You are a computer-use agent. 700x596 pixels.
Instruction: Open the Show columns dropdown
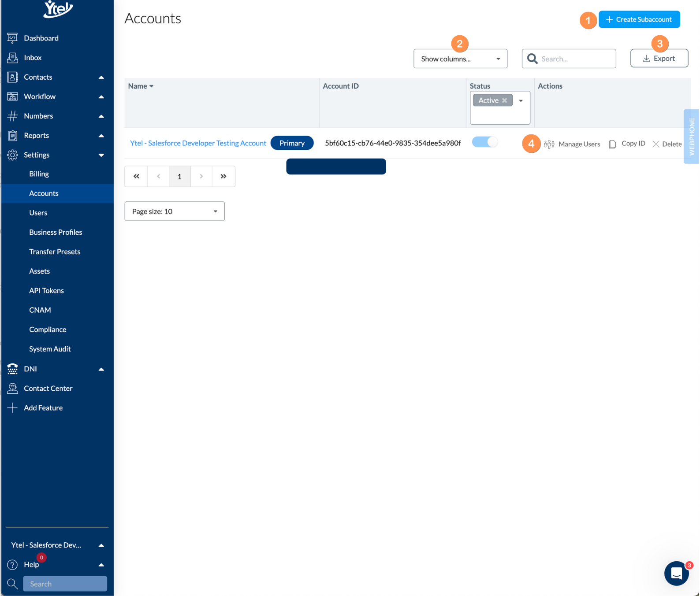point(460,59)
